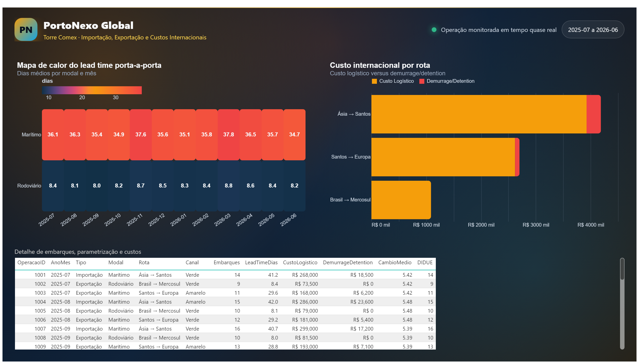Click the Brasil → Mercosul cost bar
Screen dimensions: 639x364
[x=401, y=200]
